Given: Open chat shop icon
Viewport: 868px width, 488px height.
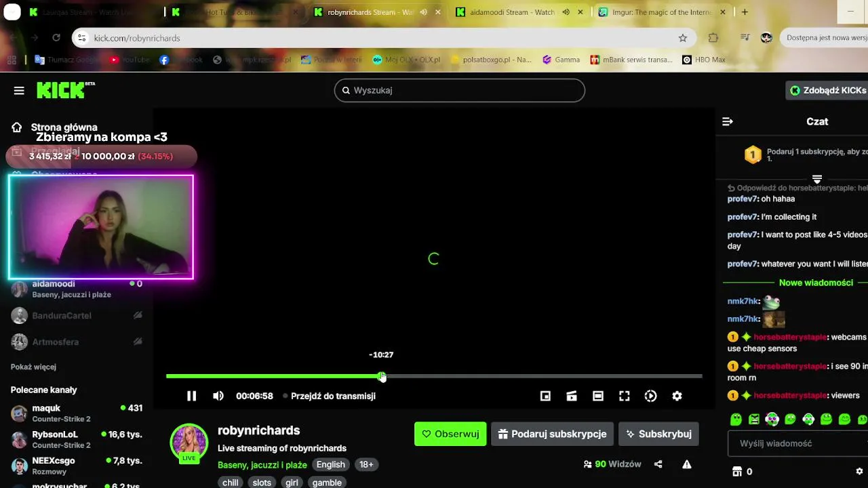Looking at the screenshot, I should click(x=737, y=471).
